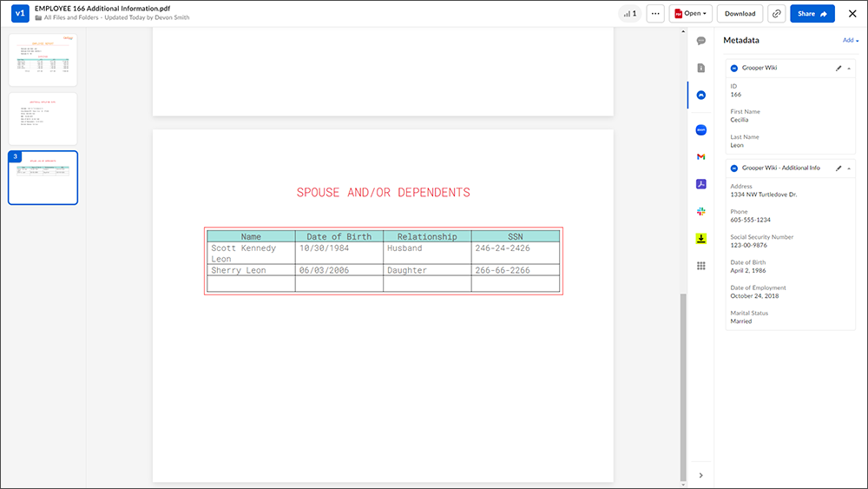Collapse the Additional Info metadata card
Image resolution: width=868 pixels, height=489 pixels.
pyautogui.click(x=849, y=169)
